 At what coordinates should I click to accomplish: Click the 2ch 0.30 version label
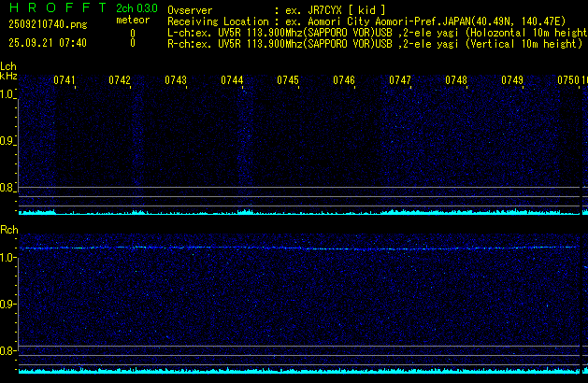136,7
